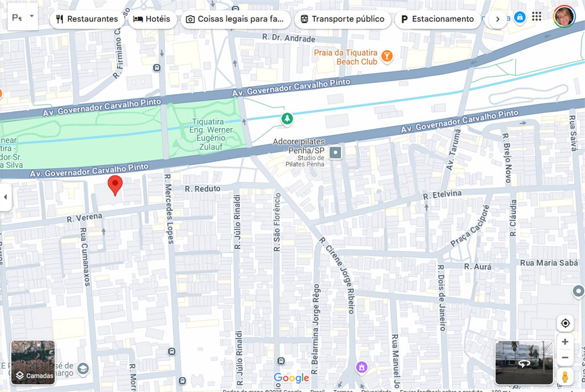Click the R. Dois de Janeiro label
585x392 pixels.
(442, 298)
